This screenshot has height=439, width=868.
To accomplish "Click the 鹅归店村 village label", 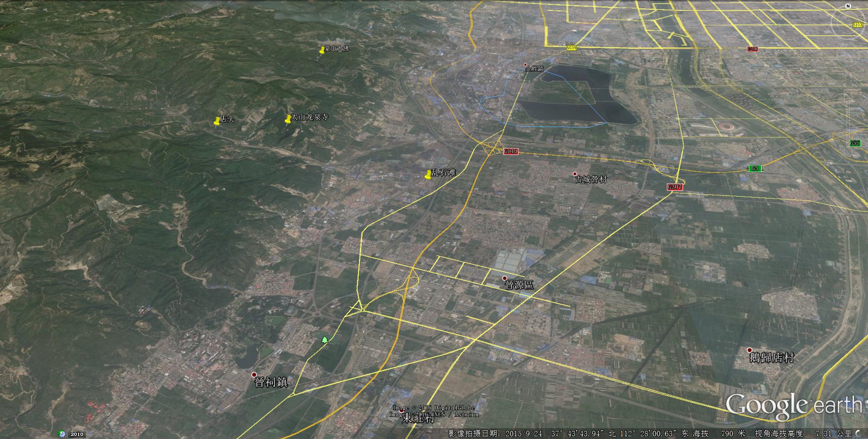I will 772,358.
